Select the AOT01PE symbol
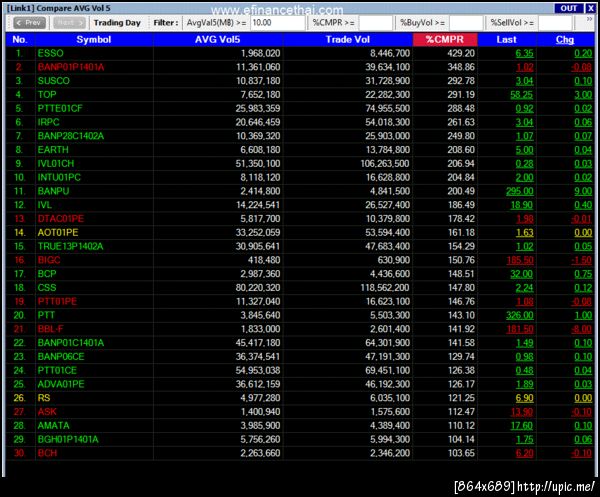This screenshot has height=497, width=600. [58, 232]
